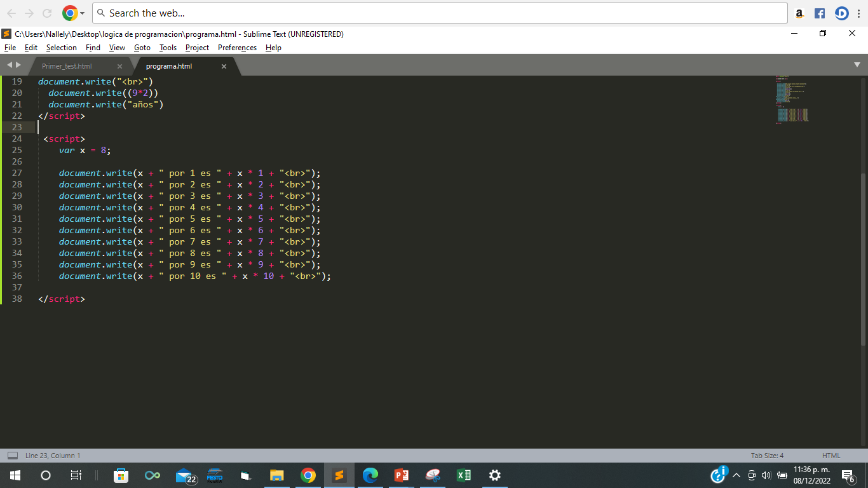The image size is (868, 488).
Task: Open the volume control in tray
Action: (x=766, y=475)
